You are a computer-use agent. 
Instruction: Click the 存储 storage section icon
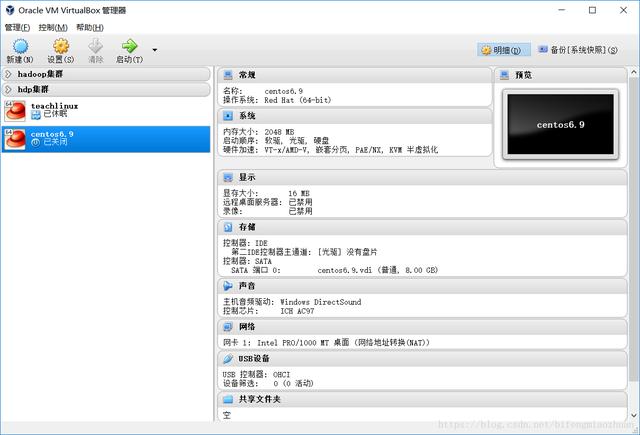click(228, 227)
